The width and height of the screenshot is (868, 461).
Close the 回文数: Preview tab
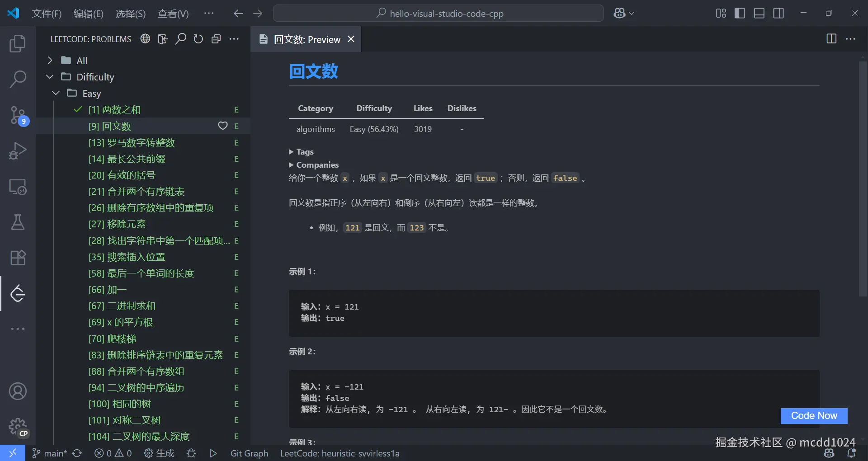[x=351, y=39]
